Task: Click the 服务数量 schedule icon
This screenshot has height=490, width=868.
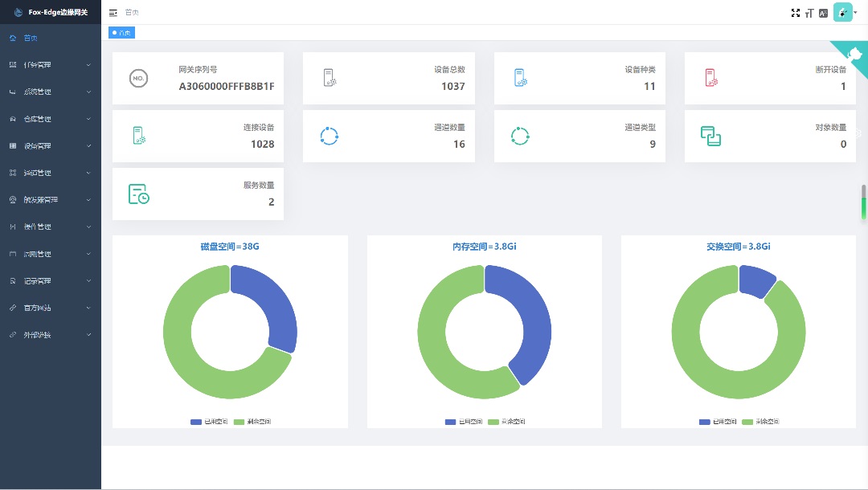Action: pyautogui.click(x=139, y=194)
